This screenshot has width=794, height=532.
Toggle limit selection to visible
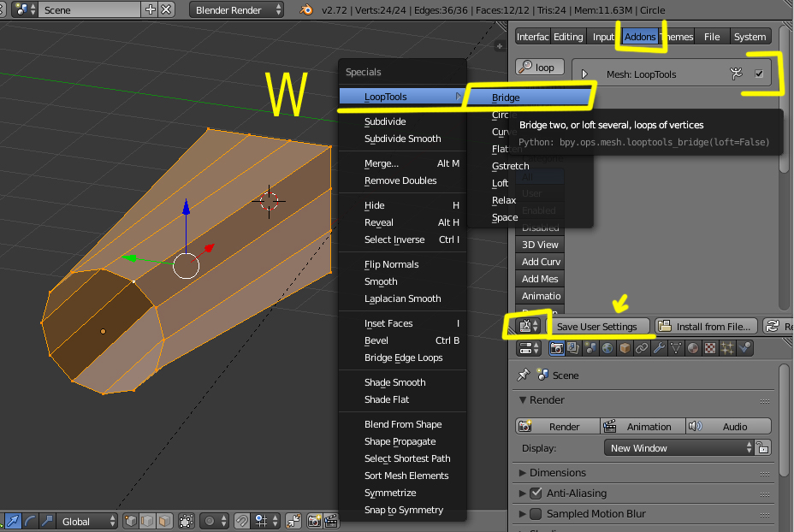tap(187, 521)
